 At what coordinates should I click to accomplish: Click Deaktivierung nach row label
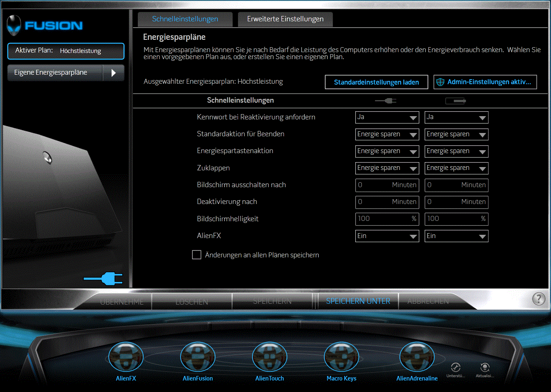tap(227, 202)
